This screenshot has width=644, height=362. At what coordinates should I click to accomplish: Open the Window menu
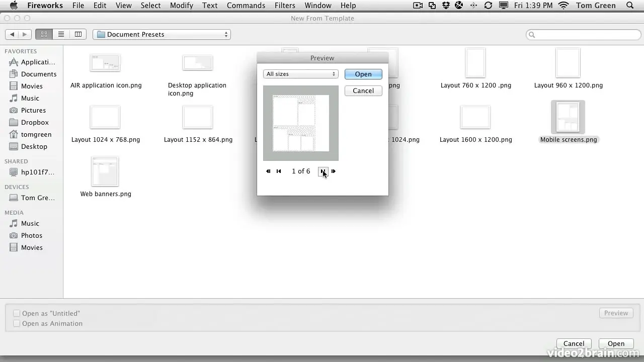[318, 6]
